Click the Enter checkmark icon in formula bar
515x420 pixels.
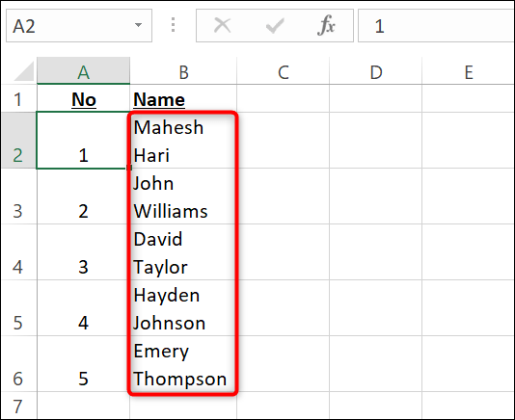275,26
